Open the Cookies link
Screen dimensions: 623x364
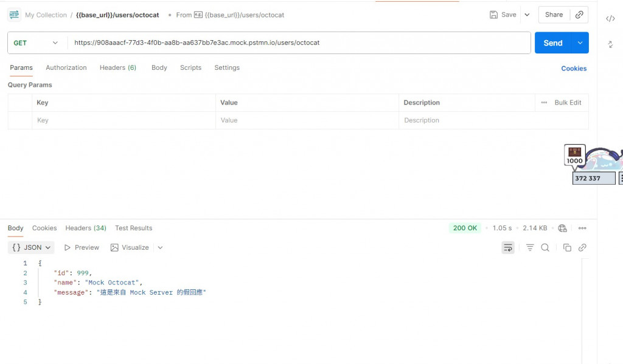pos(574,68)
